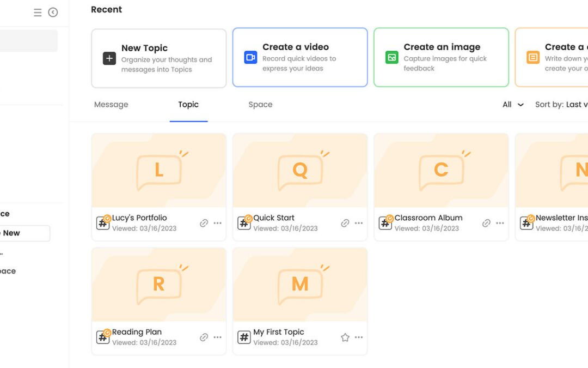Switch to the Message tab
588x368 pixels.
[111, 105]
